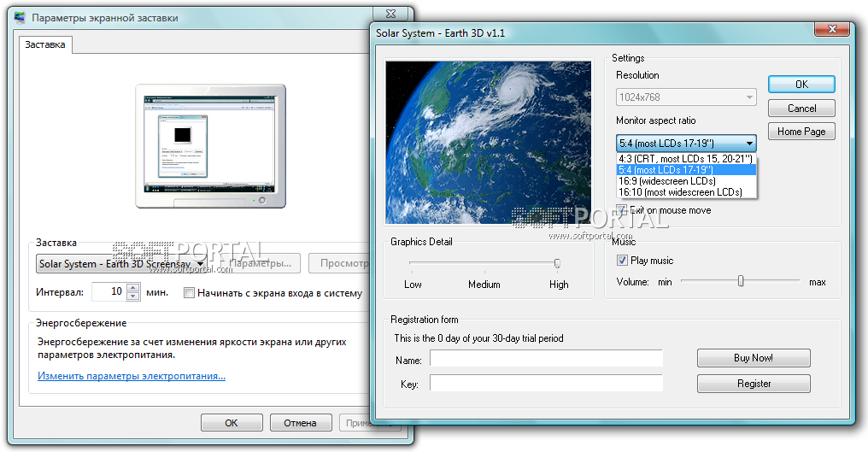Select 4:3 (CRT, most LCDs 15, 20-21") option
This screenshot has width=868, height=452.
(x=686, y=158)
